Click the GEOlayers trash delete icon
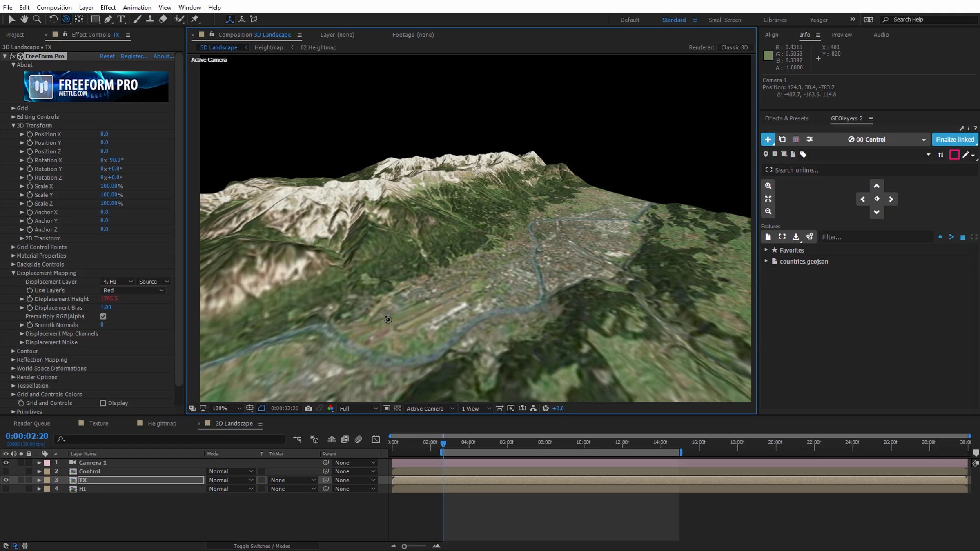 click(796, 140)
